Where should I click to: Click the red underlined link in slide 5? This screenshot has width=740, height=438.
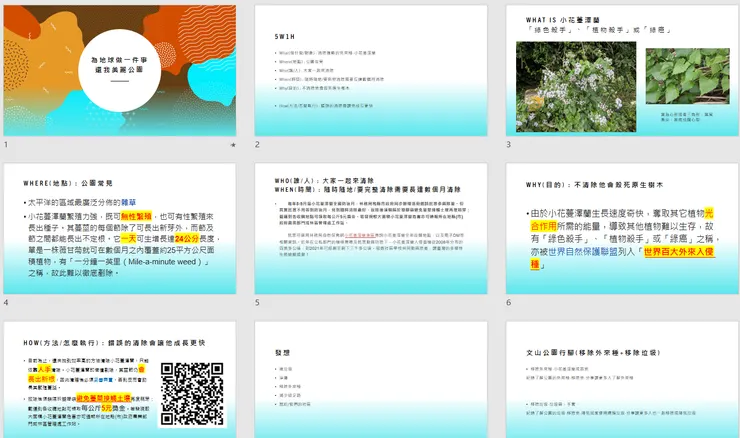tap(359, 235)
